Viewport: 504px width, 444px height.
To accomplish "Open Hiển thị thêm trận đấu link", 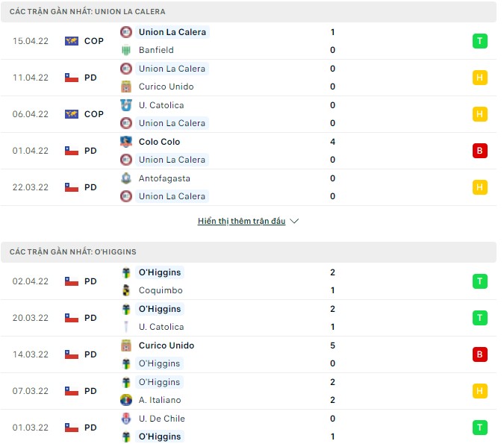I will 242,222.
